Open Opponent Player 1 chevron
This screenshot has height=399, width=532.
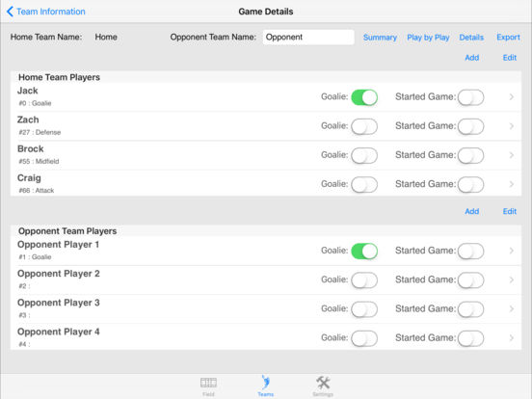pos(512,251)
